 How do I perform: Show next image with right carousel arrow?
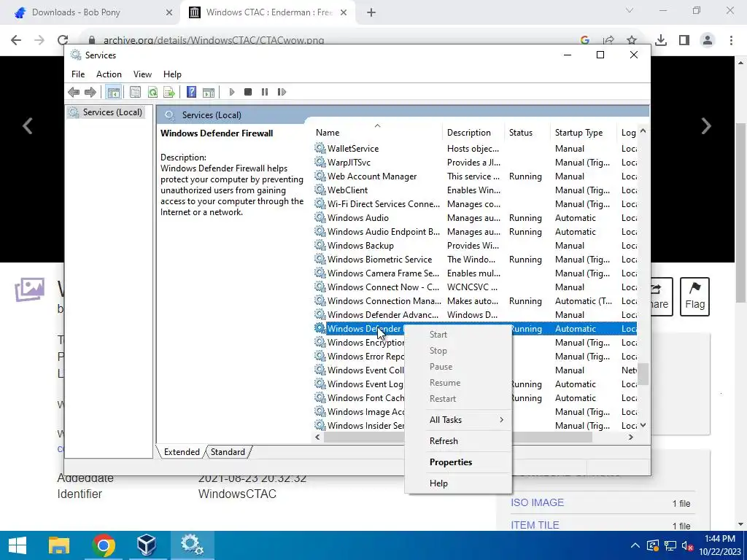pyautogui.click(x=706, y=126)
